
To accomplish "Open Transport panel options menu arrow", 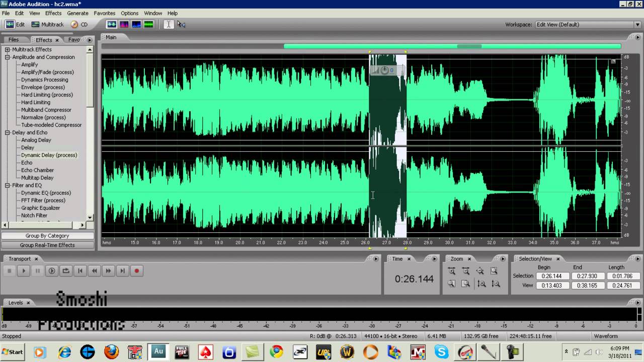I will click(x=376, y=258).
